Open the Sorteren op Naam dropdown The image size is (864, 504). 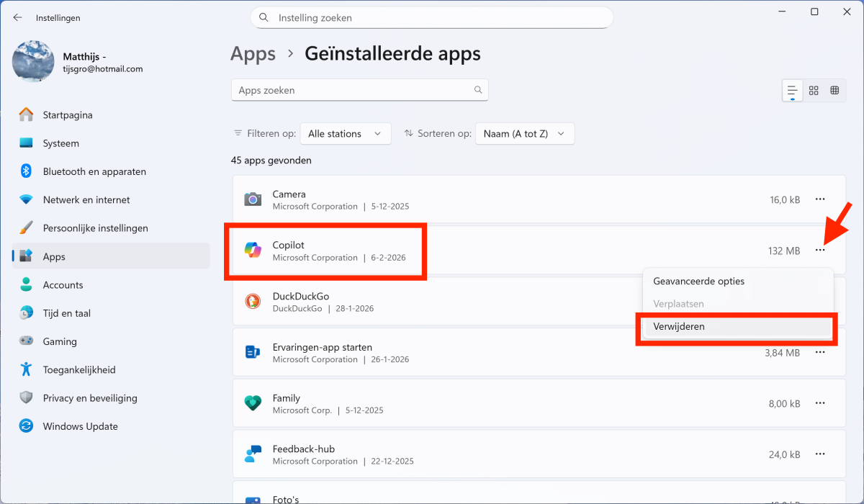click(524, 134)
